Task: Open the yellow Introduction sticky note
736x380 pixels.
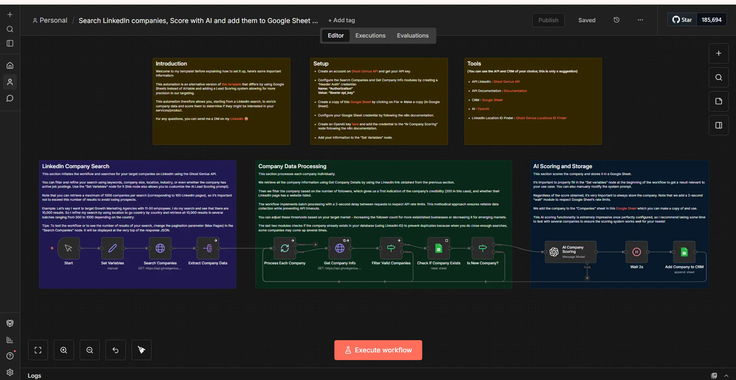Action: (x=222, y=101)
